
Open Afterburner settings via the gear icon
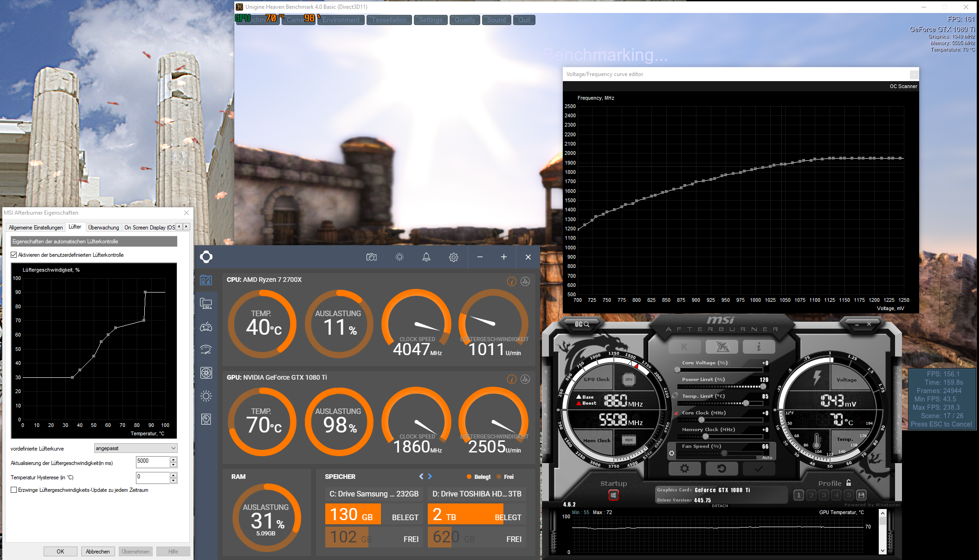click(685, 469)
